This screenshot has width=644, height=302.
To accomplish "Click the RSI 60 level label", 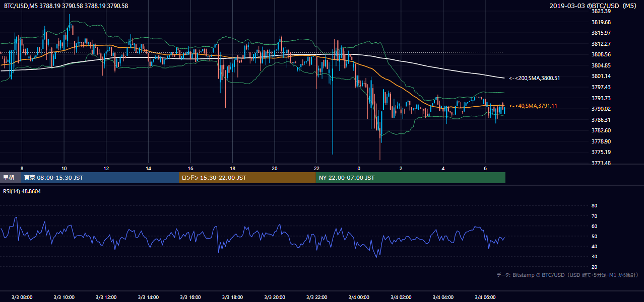I will coord(594,226).
